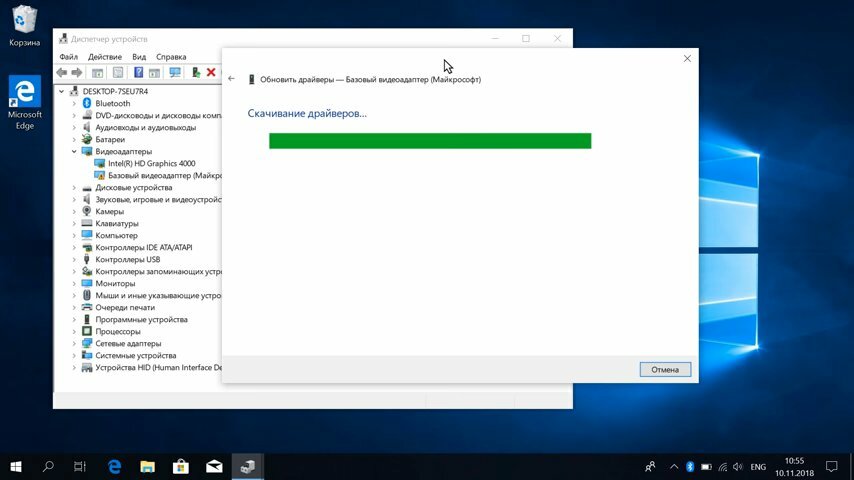The image size is (854, 480).
Task: Open the Recycle Bin desktop icon
Action: [x=24, y=25]
